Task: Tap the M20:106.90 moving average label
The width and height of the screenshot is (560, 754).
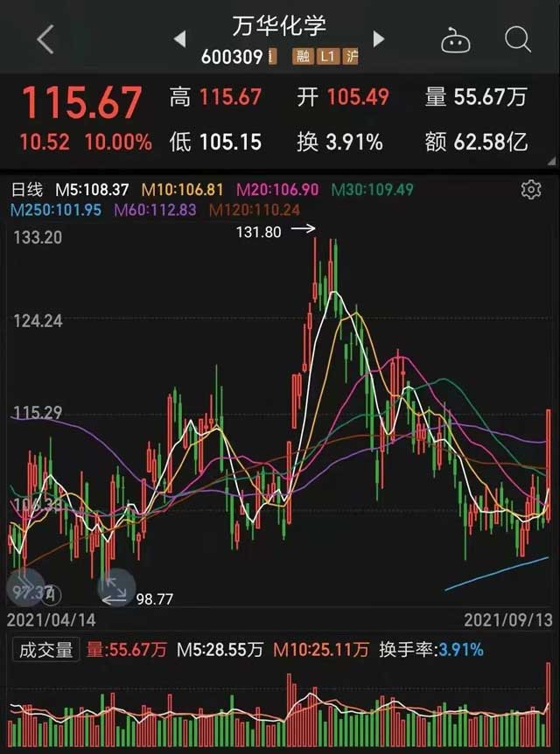Action: click(x=277, y=190)
